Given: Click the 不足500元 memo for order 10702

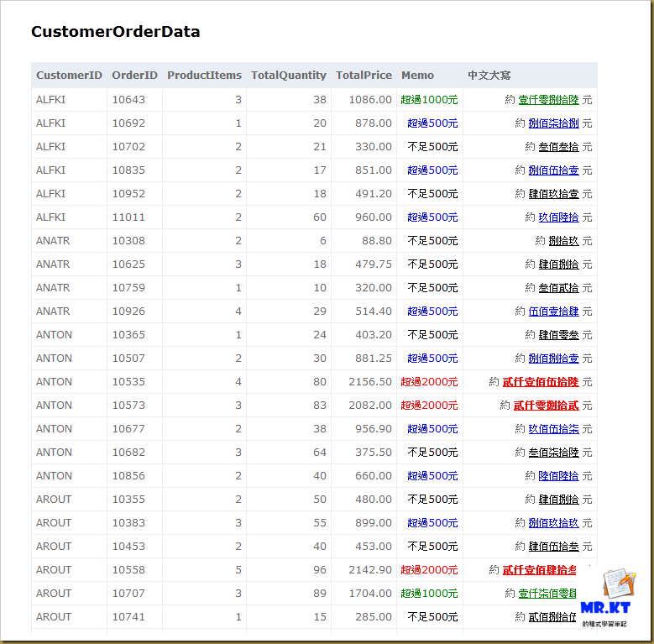Looking at the screenshot, I should pyautogui.click(x=432, y=147).
